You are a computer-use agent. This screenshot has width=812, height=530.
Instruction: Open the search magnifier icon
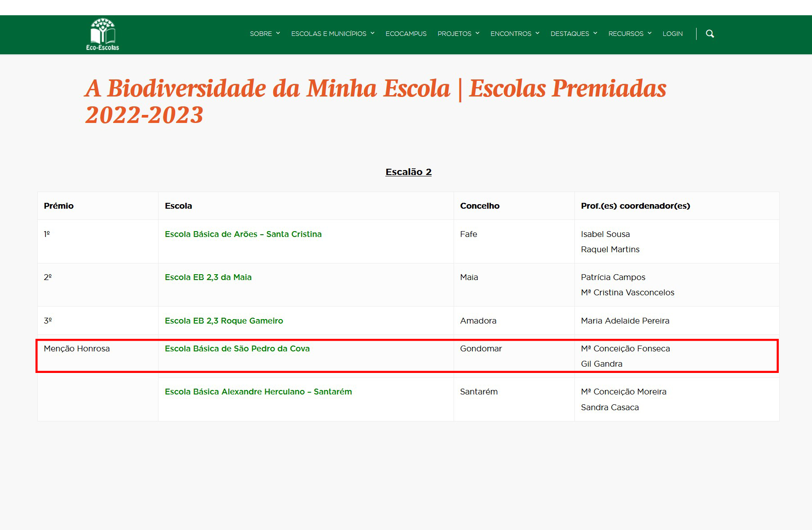tap(710, 34)
